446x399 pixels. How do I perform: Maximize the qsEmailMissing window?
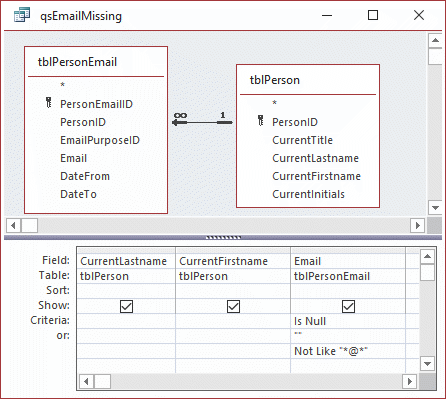tap(373, 15)
